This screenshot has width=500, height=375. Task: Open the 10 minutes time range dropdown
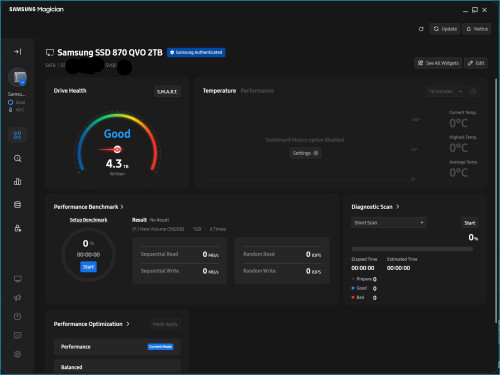445,91
